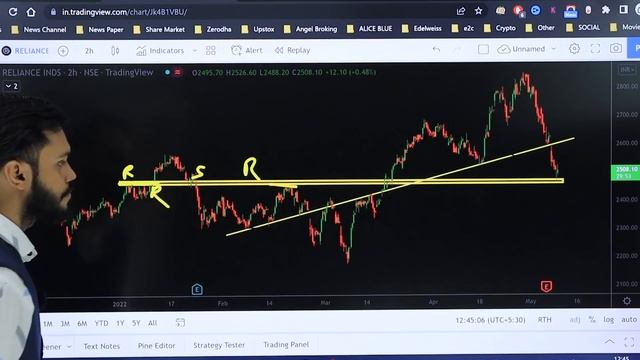Open the e2c bookmark folder
This screenshot has width=640, height=360.
463,28
